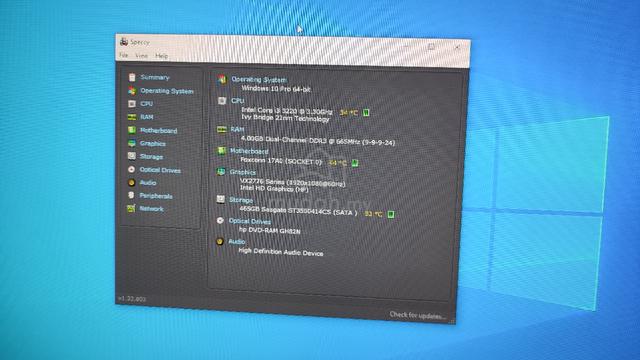The height and width of the screenshot is (360, 640).
Task: Select the Motherboard sidebar icon
Action: (x=131, y=130)
